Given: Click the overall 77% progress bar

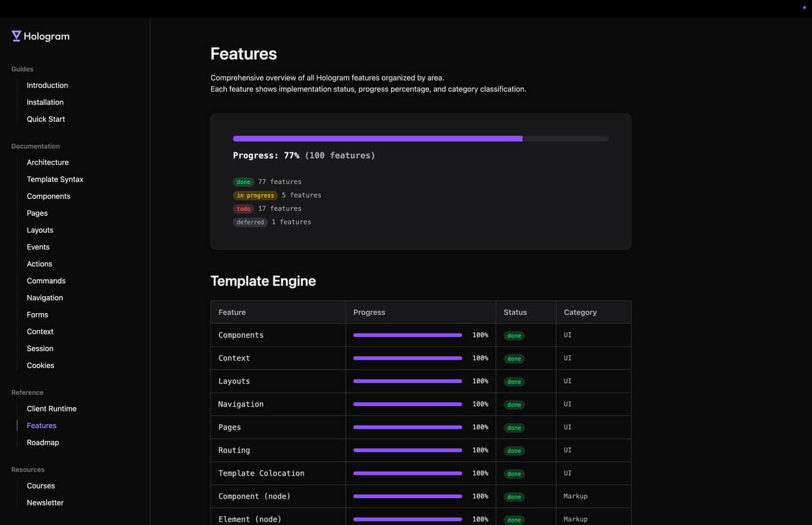Looking at the screenshot, I should coord(420,139).
